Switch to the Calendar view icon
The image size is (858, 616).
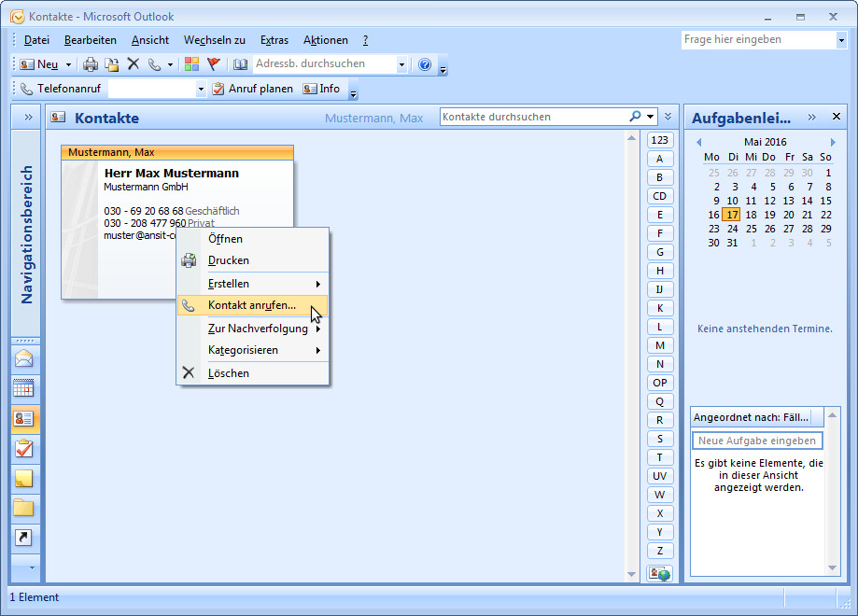click(x=25, y=387)
